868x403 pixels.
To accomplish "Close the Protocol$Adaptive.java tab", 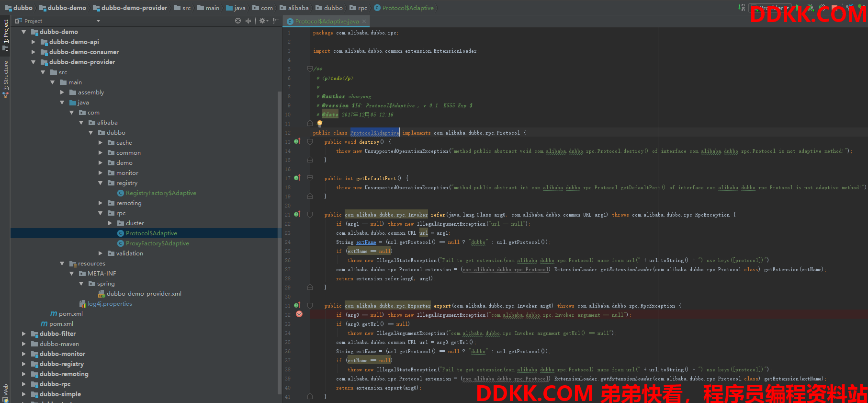I will 364,21.
